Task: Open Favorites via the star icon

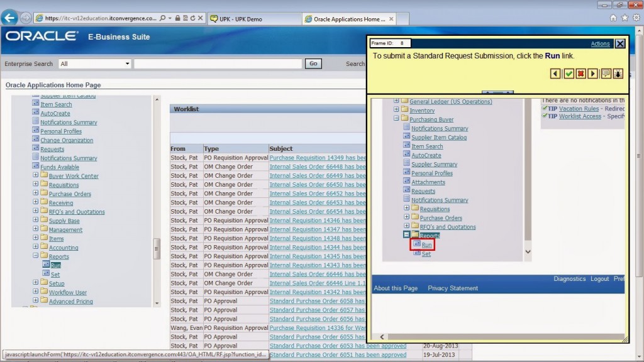Action: coord(625,18)
